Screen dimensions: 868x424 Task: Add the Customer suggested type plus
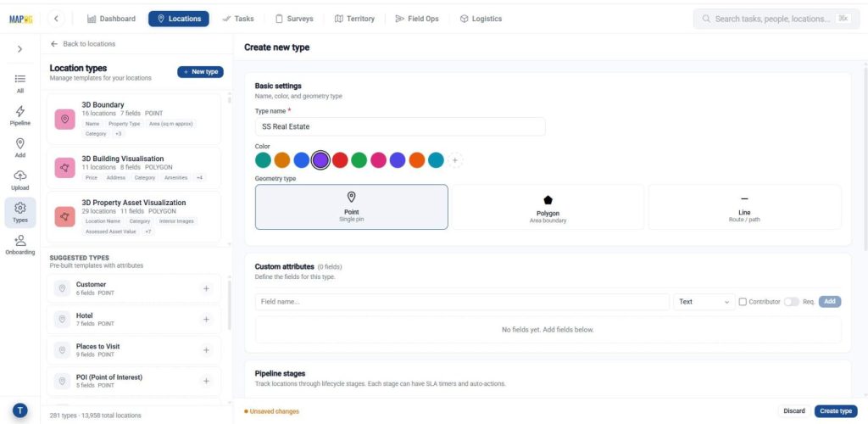click(206, 288)
